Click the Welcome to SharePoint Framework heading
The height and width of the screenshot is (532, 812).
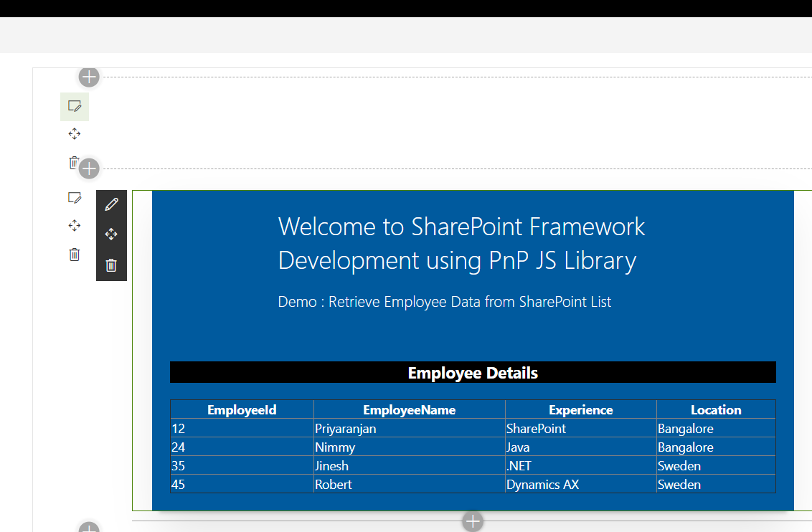[461, 243]
